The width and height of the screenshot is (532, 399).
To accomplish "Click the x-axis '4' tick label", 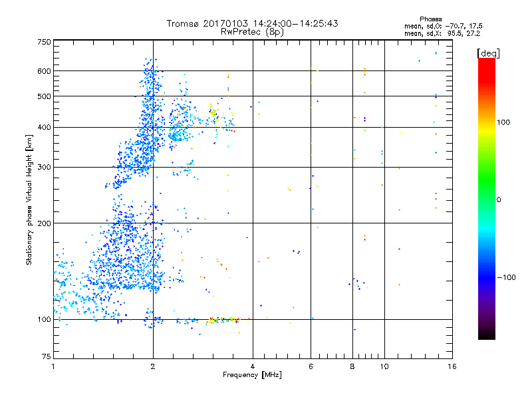I will point(253,366).
